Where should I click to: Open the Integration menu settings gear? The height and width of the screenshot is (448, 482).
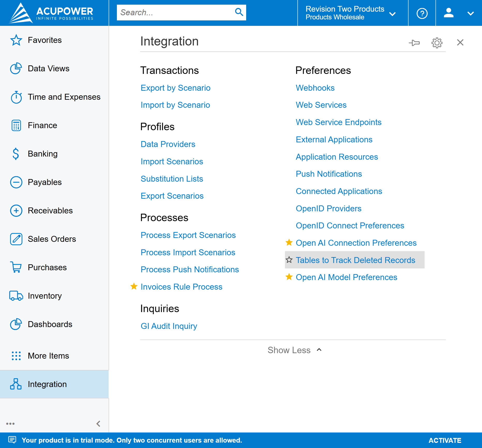coord(437,43)
